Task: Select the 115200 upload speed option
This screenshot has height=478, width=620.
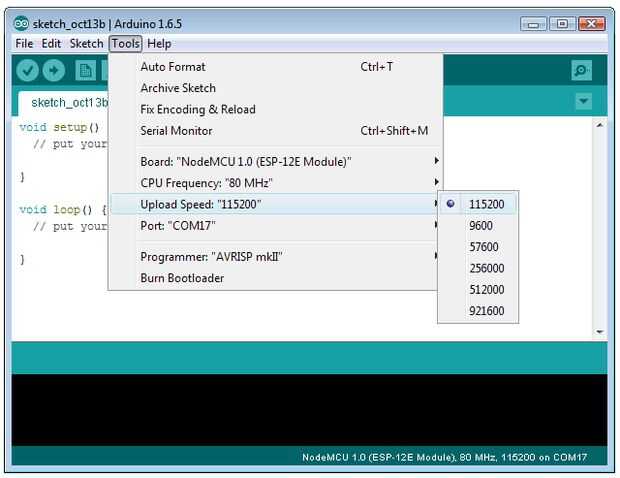Action: pos(478,204)
